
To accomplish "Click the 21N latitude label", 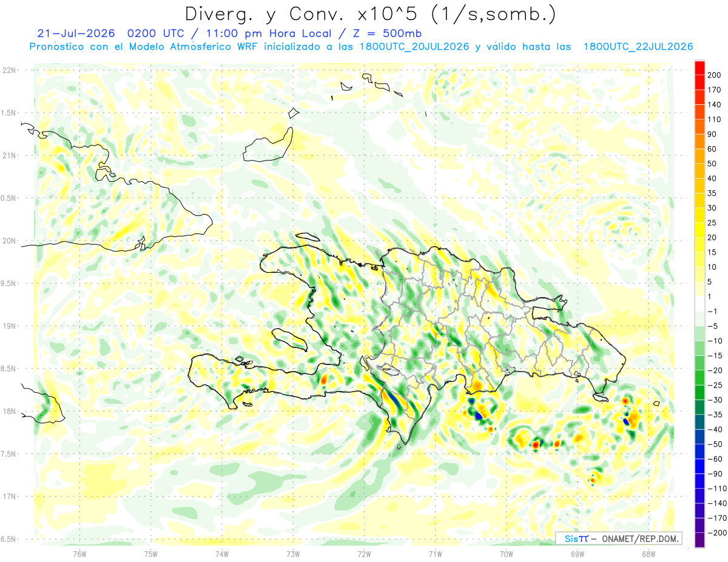I will 8,155.
